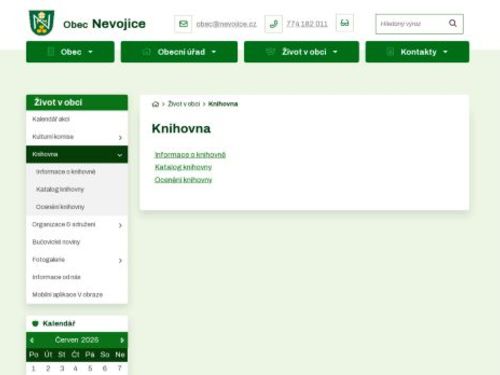Image resolution: width=500 pixels, height=375 pixels.
Task: Expand Kulturní komise submenu arrow
Action: pyautogui.click(x=120, y=137)
